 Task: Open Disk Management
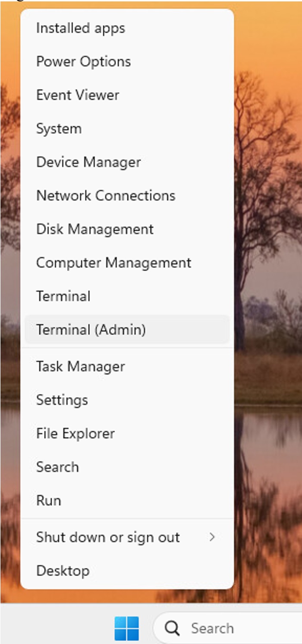tap(95, 229)
